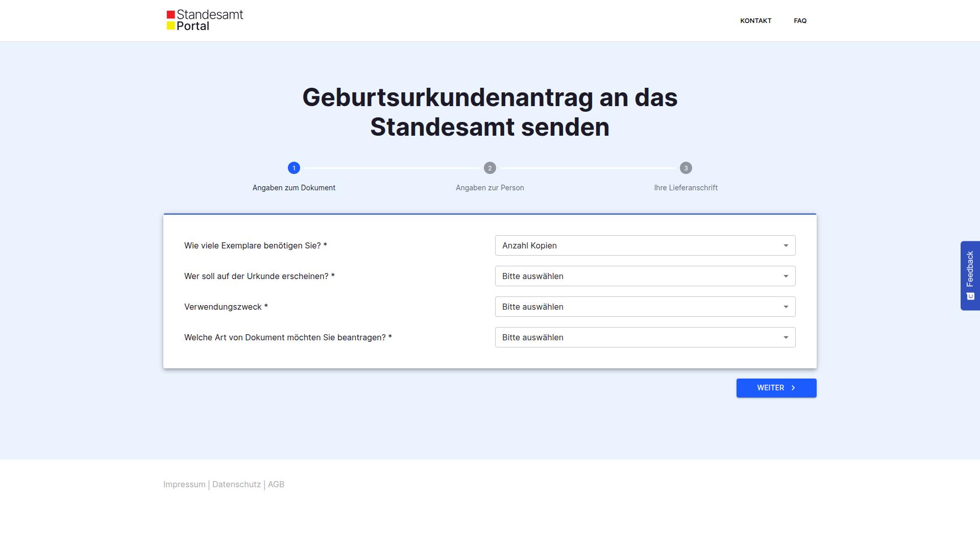980x551 pixels.
Task: Click the dropdown arrow of Anzahl Kopien
Action: pos(786,245)
